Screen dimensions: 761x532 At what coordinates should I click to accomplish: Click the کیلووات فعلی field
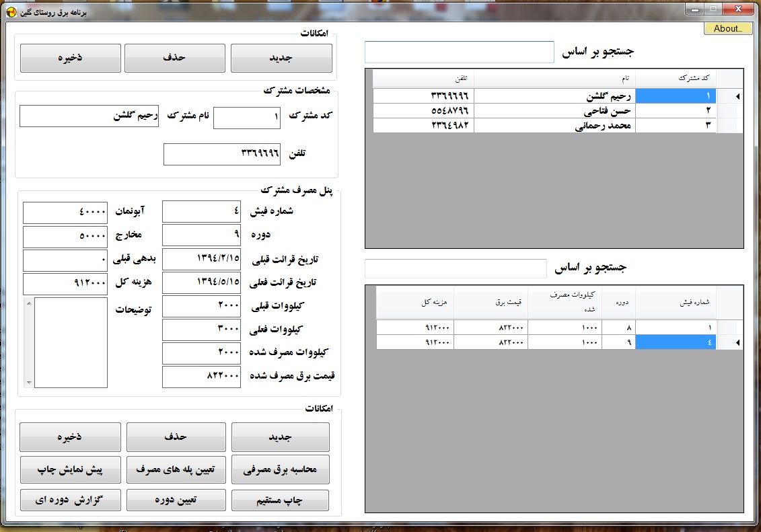(x=201, y=330)
